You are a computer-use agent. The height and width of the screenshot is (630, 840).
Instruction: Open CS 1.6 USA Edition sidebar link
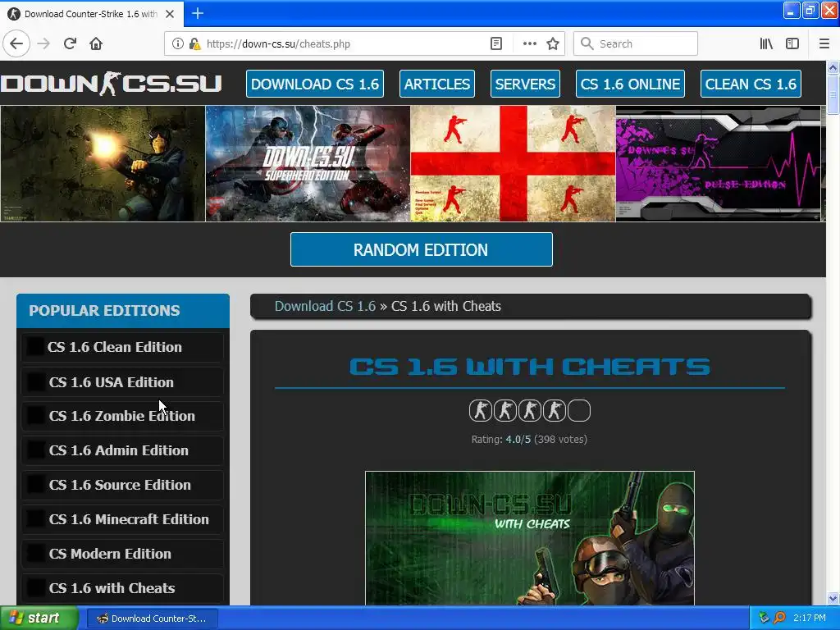[x=123, y=382]
